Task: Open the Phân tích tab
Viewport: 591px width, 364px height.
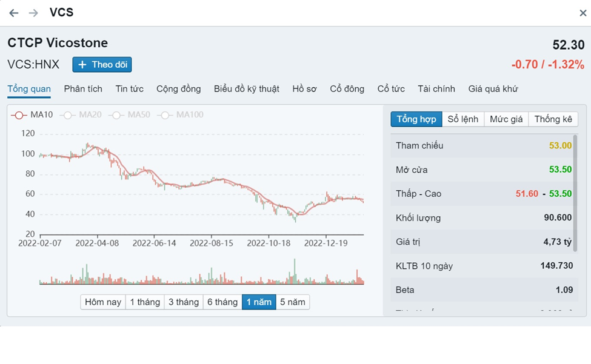Action: click(x=83, y=89)
